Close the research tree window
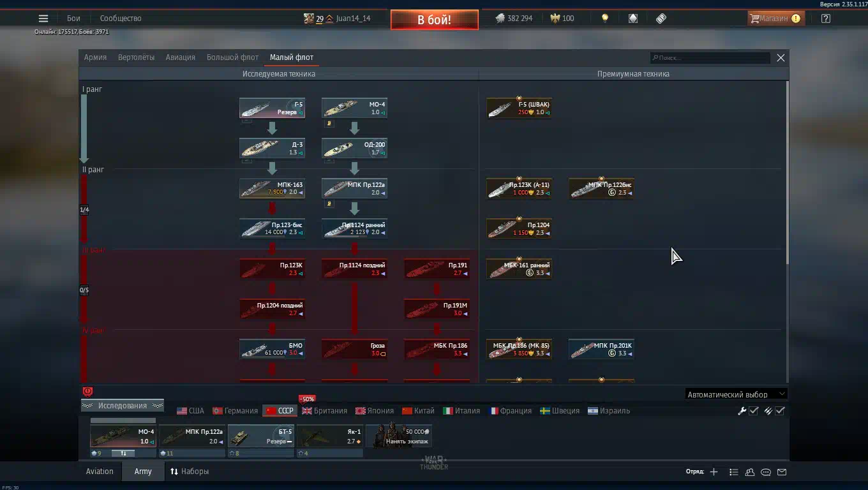 tap(781, 57)
